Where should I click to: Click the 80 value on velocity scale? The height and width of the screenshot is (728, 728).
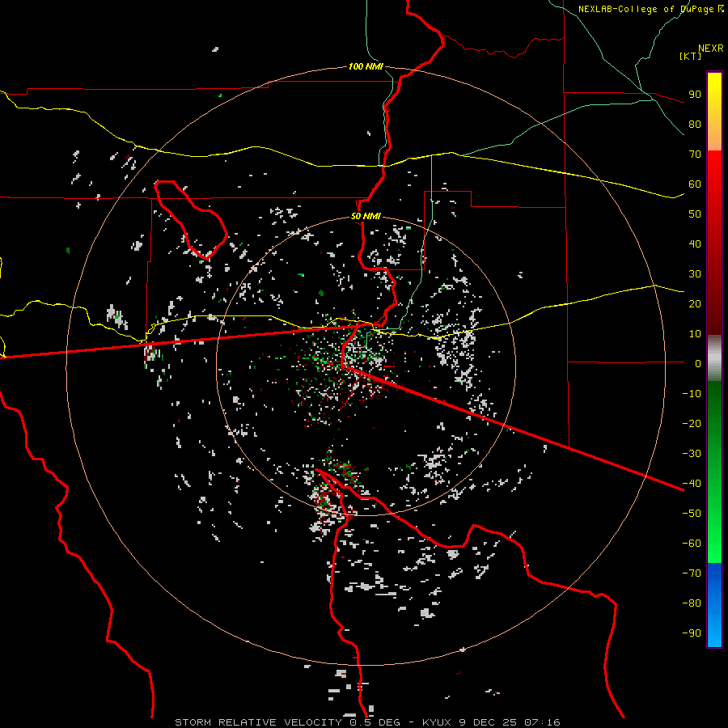(695, 125)
